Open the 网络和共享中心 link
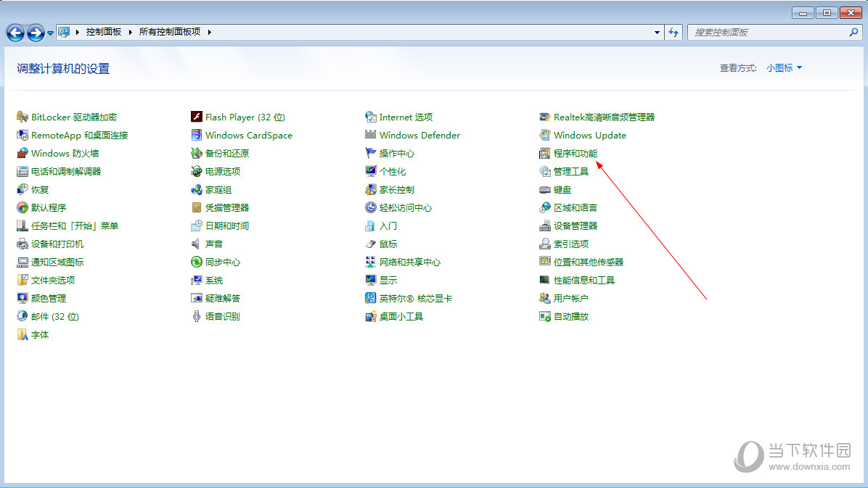This screenshot has width=868, height=488. pos(409,262)
